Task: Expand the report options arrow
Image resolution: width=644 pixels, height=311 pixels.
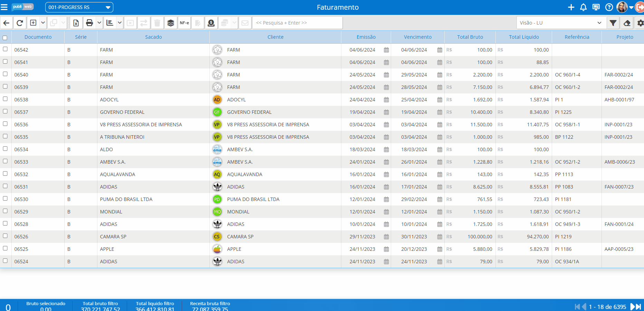Action: (x=120, y=23)
